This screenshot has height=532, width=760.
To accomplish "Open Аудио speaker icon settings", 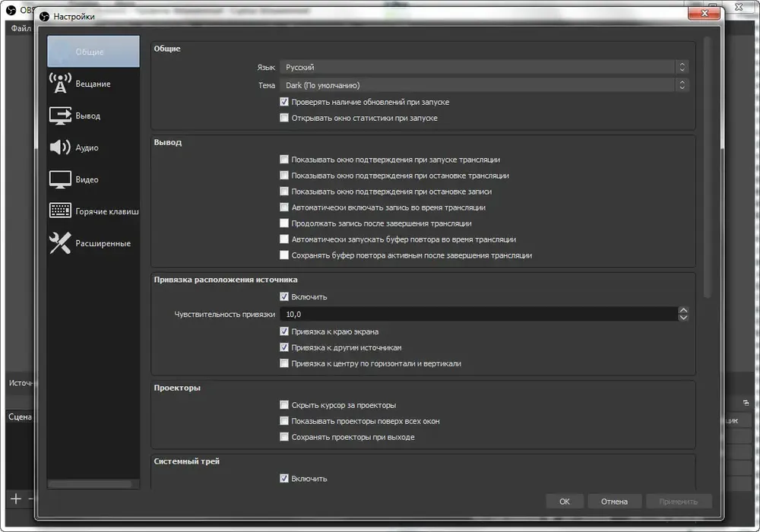I will 60,147.
